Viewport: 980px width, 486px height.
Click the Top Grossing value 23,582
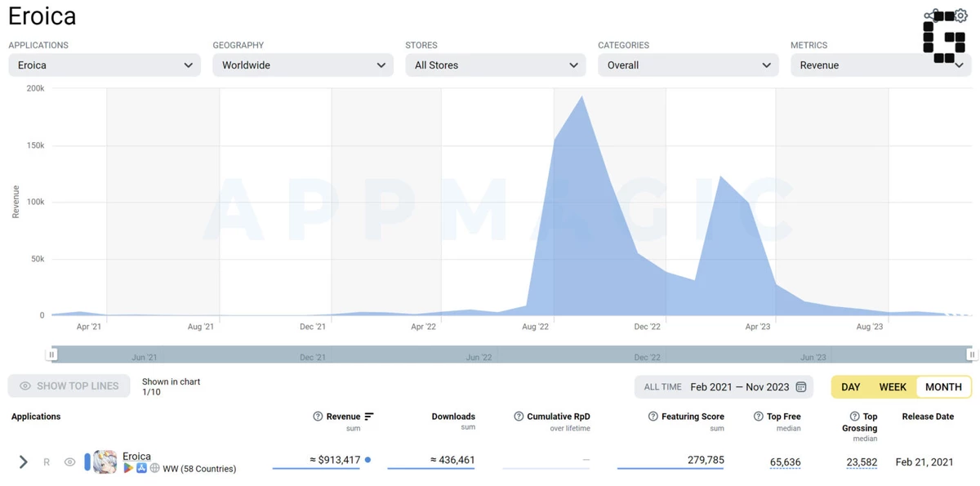pos(862,462)
